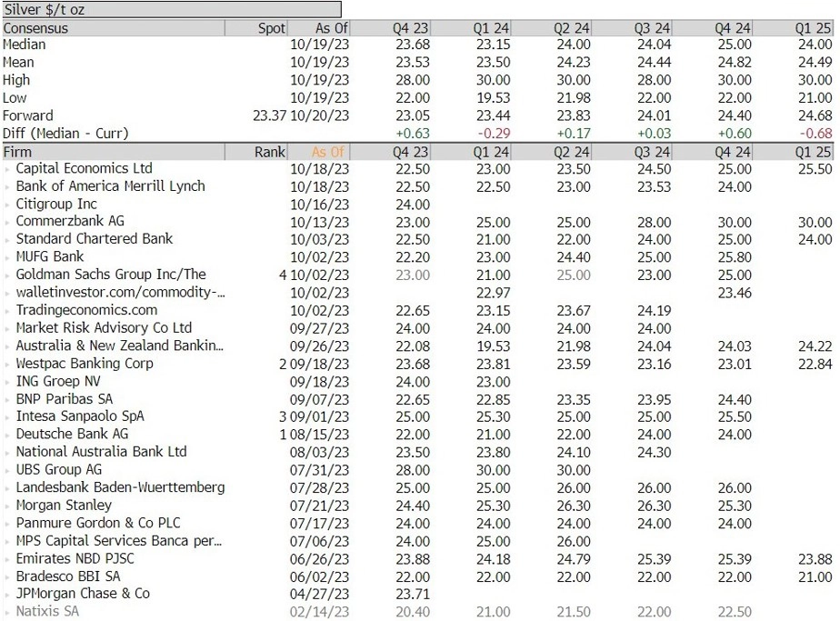This screenshot has height=621, width=840.
Task: Expand the UBS Group AG row arrow
Action: click(8, 470)
